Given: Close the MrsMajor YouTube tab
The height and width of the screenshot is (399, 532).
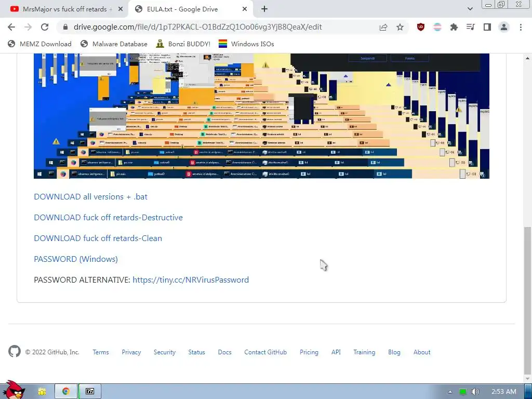Looking at the screenshot, I should 121,9.
